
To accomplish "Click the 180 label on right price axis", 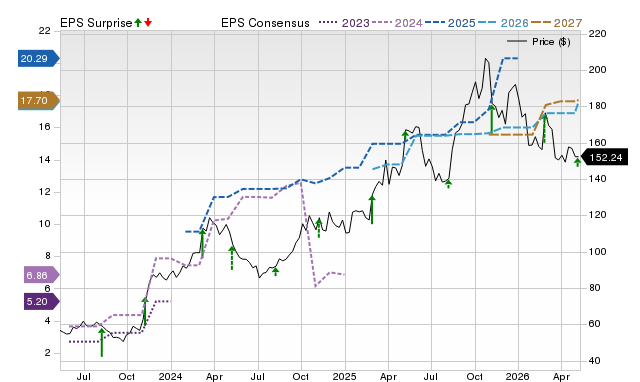I will (x=597, y=106).
